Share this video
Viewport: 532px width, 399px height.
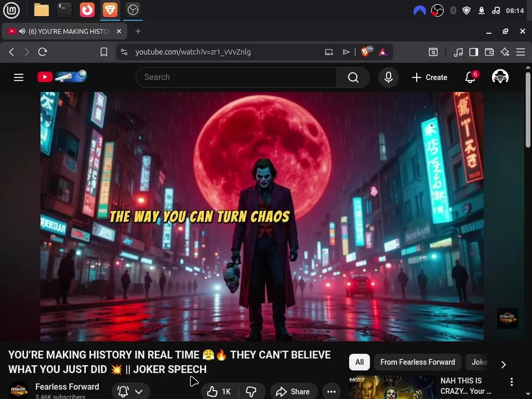click(x=293, y=392)
